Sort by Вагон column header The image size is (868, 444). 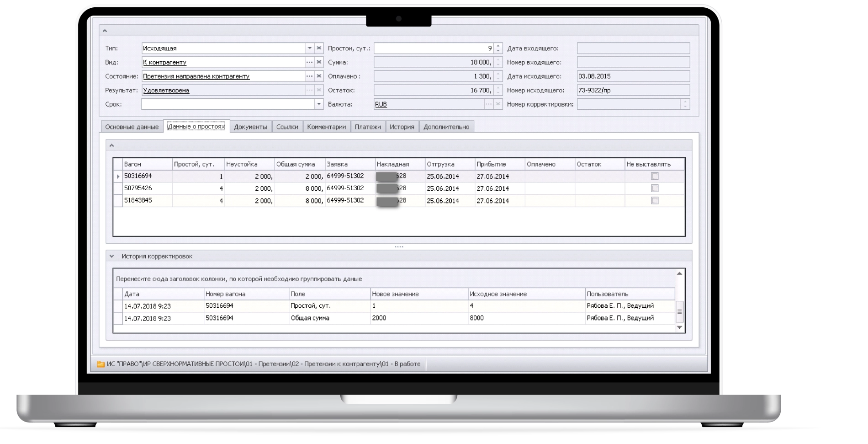coord(147,164)
